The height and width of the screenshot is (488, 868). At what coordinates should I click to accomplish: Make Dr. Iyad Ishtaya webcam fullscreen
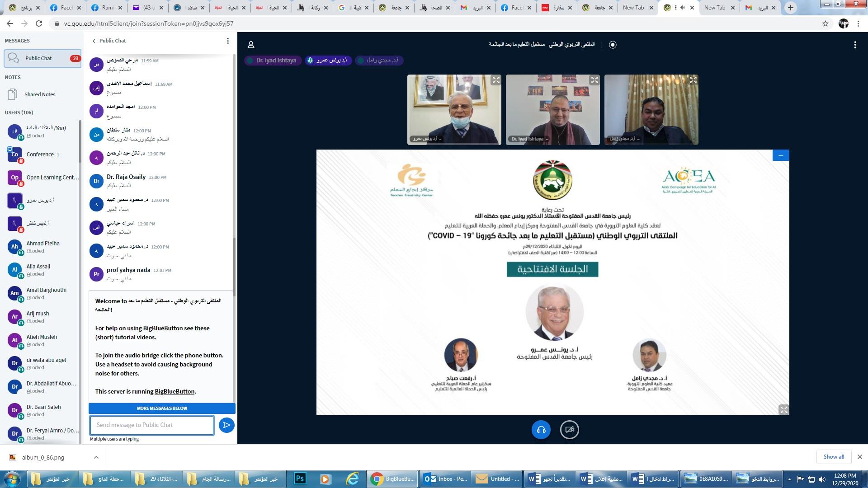(594, 80)
